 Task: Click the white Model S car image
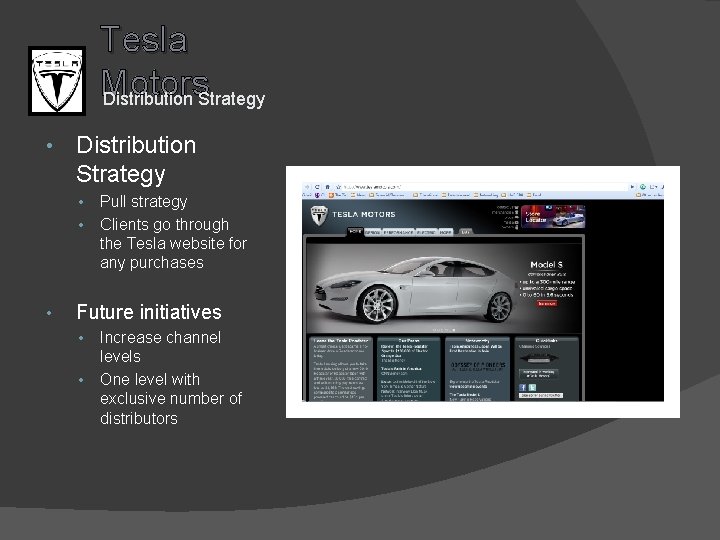coord(416,289)
